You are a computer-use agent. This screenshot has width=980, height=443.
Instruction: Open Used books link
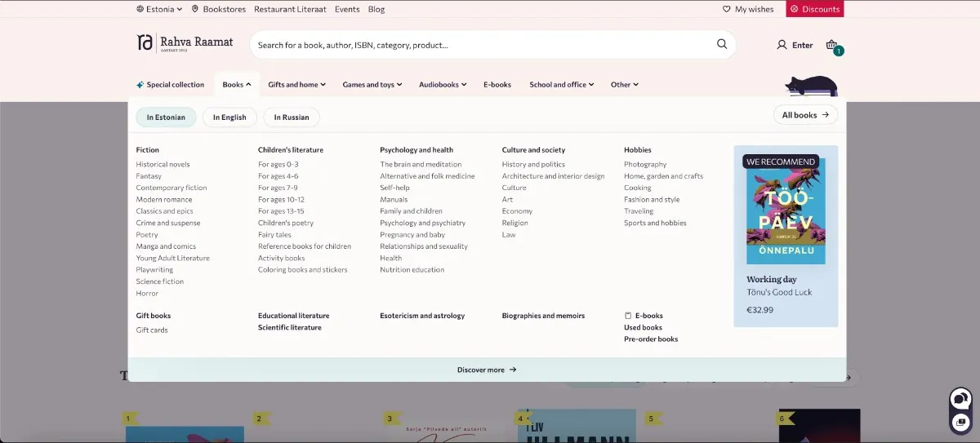coord(643,327)
